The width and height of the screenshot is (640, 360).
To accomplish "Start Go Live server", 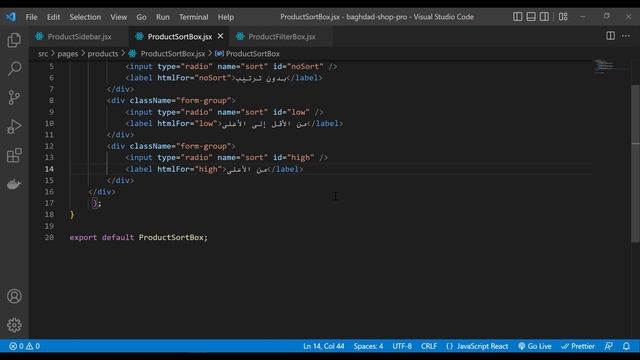I will (535, 346).
